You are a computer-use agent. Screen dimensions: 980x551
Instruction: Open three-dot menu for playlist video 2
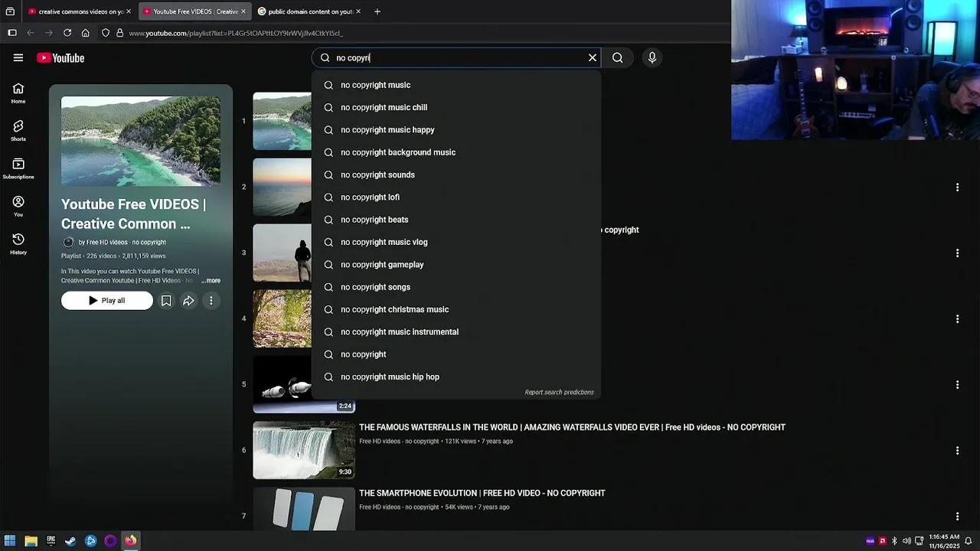pos(957,187)
